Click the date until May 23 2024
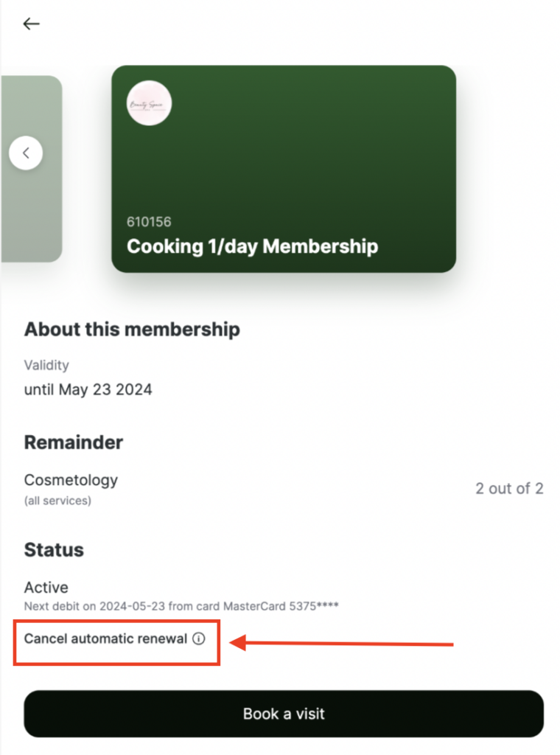 (88, 389)
